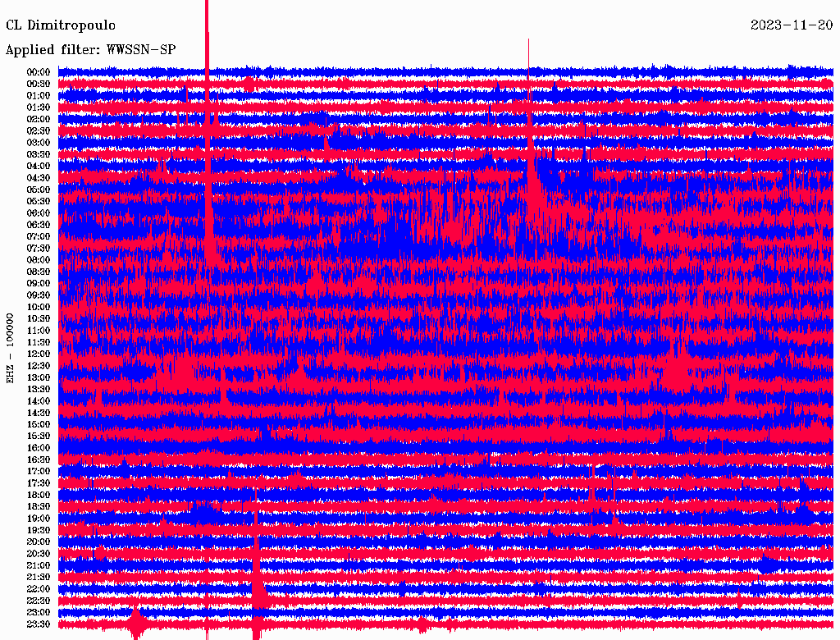Click the 08:00 time label
The image size is (840, 640).
point(39,260)
